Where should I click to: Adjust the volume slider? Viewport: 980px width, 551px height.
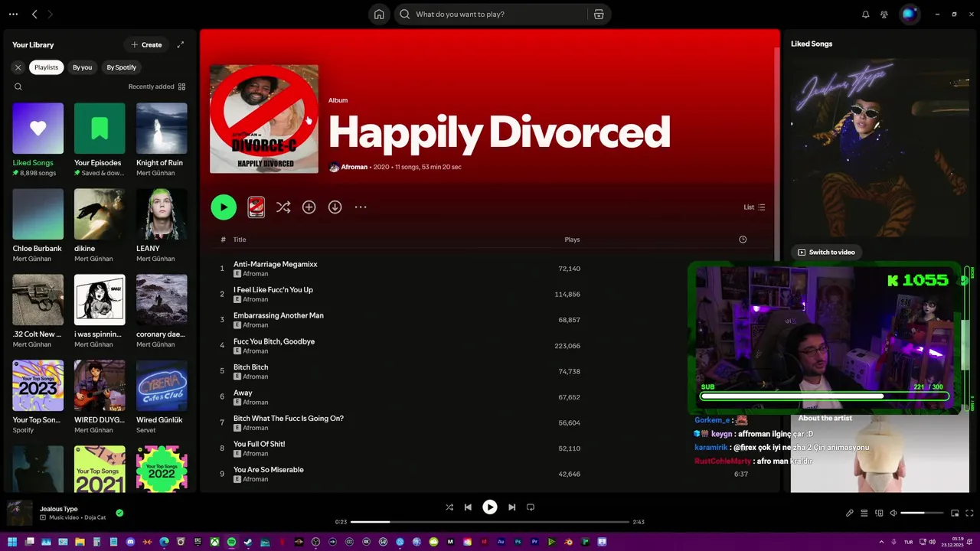pos(923,513)
